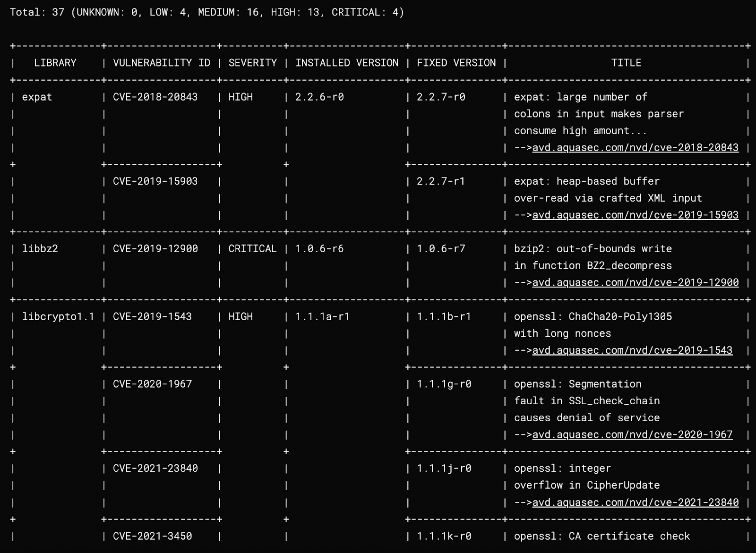
Task: Open the avd.aquasec.com/nvd/cve-2019-1543 link
Action: coord(632,350)
